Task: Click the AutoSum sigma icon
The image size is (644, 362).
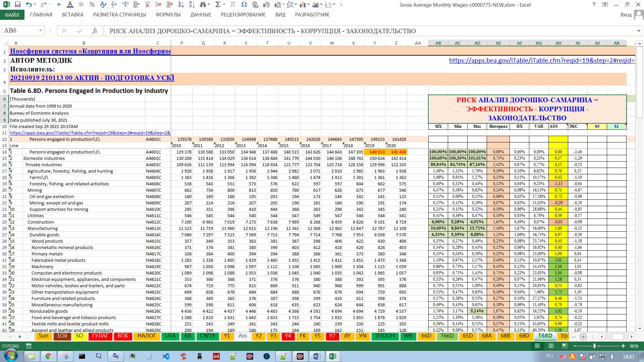Action: [218, 5]
